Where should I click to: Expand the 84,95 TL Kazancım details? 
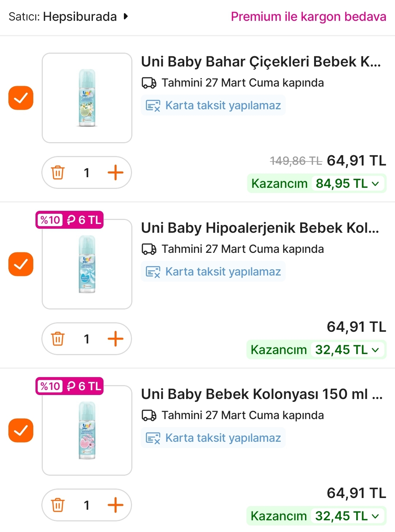point(375,184)
